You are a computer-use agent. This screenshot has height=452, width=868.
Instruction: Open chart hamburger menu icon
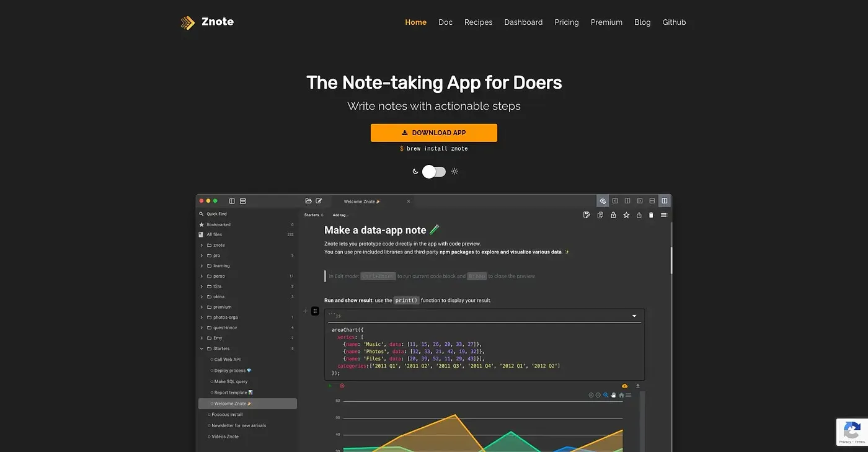(628, 395)
